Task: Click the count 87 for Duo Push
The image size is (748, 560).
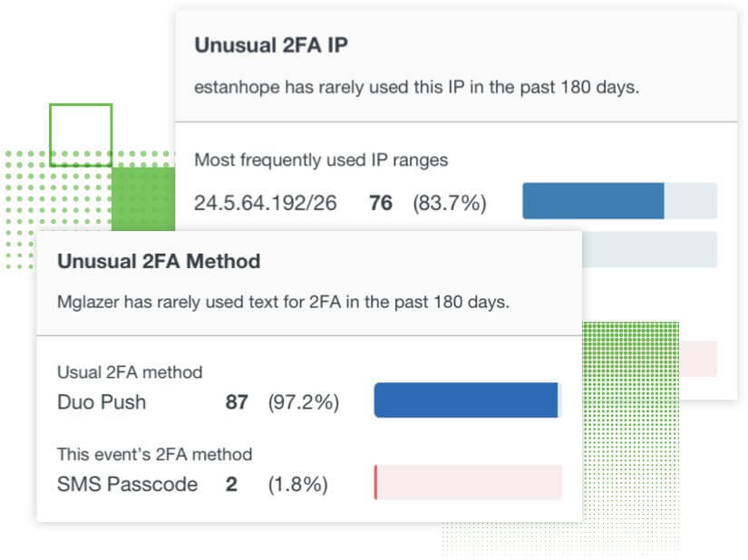Action: click(x=237, y=401)
